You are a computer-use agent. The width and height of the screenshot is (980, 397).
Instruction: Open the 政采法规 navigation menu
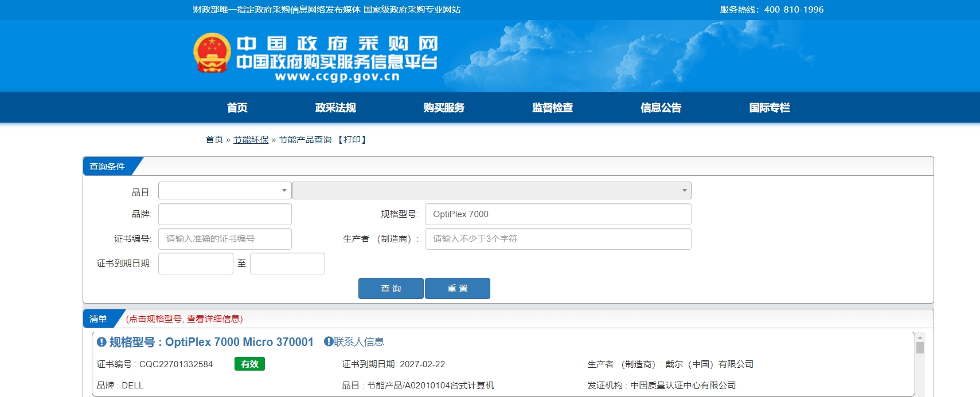coord(335,108)
